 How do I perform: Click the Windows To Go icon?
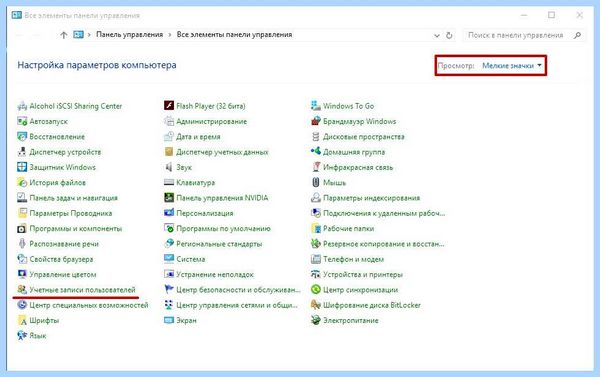click(x=316, y=106)
